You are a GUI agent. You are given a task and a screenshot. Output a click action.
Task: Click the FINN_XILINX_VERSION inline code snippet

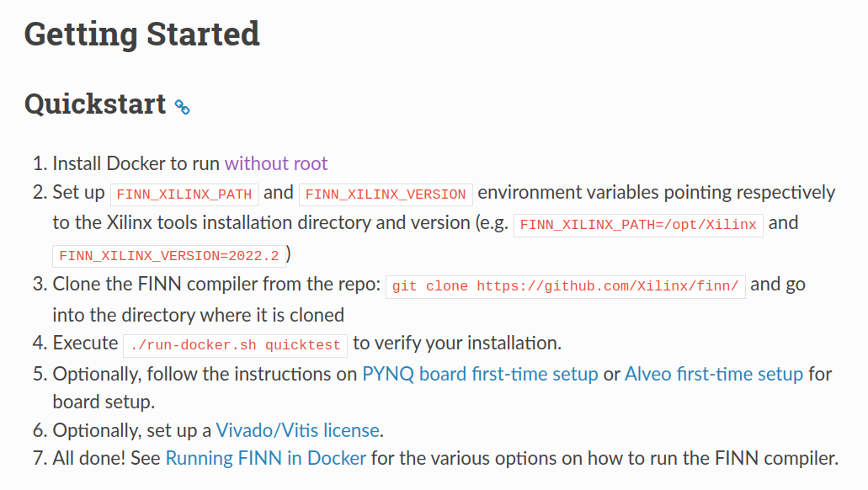(386, 194)
